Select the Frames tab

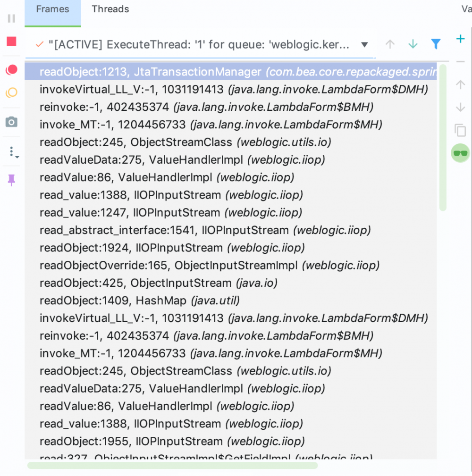click(52, 8)
